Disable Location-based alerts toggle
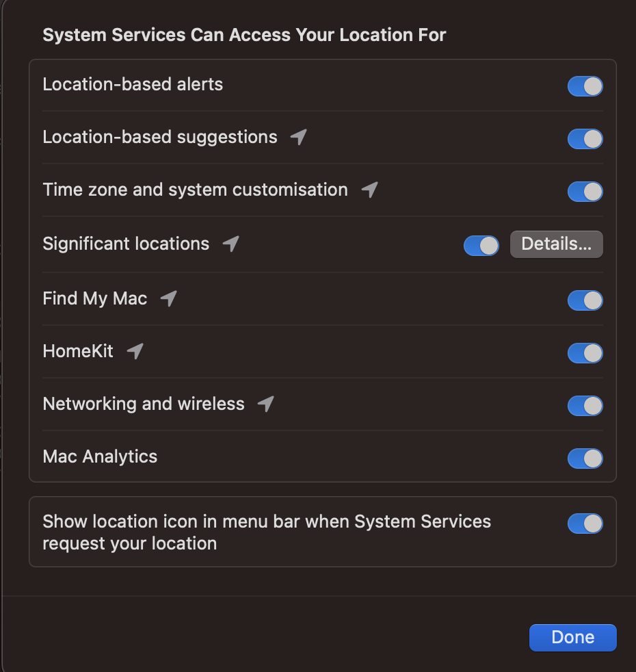Viewport: 636px width, 672px height. click(x=585, y=86)
